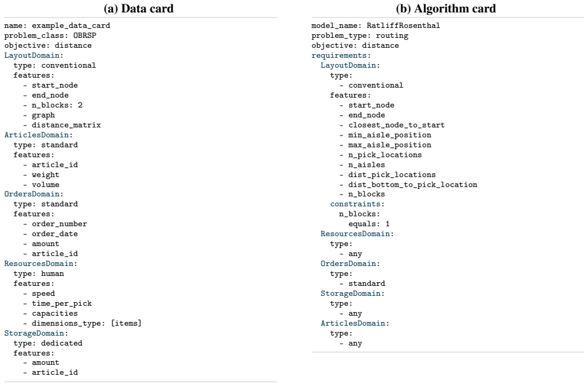Click the '(b) Algorithm card' heading
Screen dimensions: 588x386
[446, 8]
